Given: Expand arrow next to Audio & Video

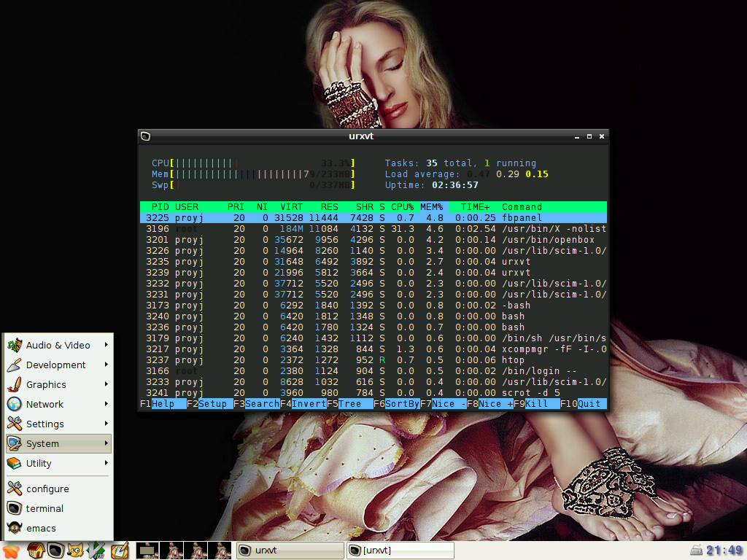Looking at the screenshot, I should [x=107, y=345].
